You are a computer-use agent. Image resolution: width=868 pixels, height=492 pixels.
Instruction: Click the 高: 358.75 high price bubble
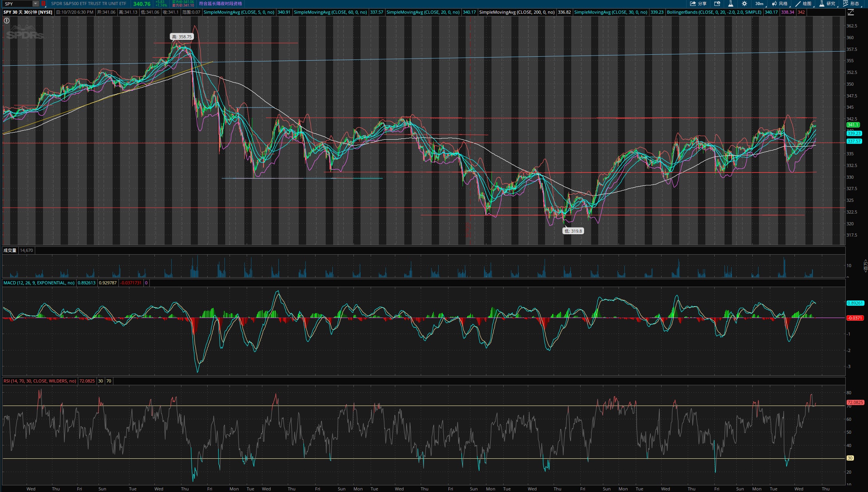pos(182,37)
